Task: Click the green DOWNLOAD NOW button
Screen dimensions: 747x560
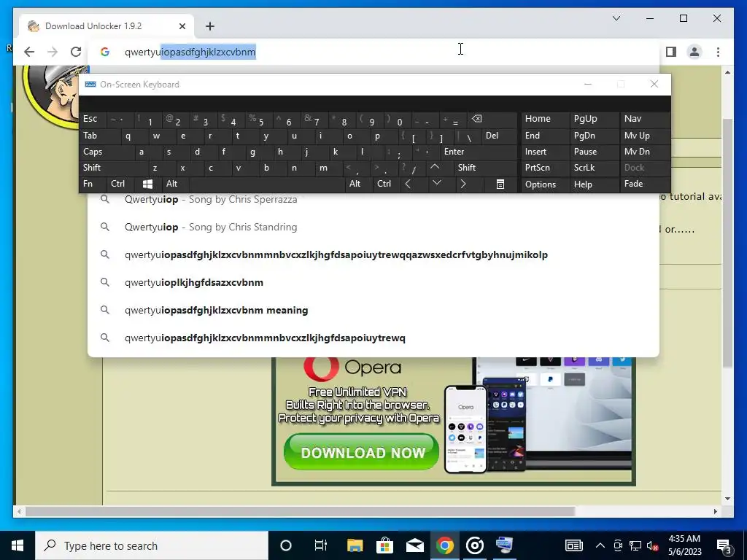Action: (362, 452)
